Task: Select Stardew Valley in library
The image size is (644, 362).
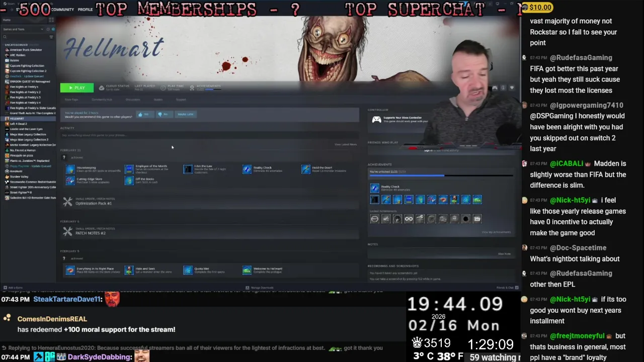Action: [x=19, y=176]
